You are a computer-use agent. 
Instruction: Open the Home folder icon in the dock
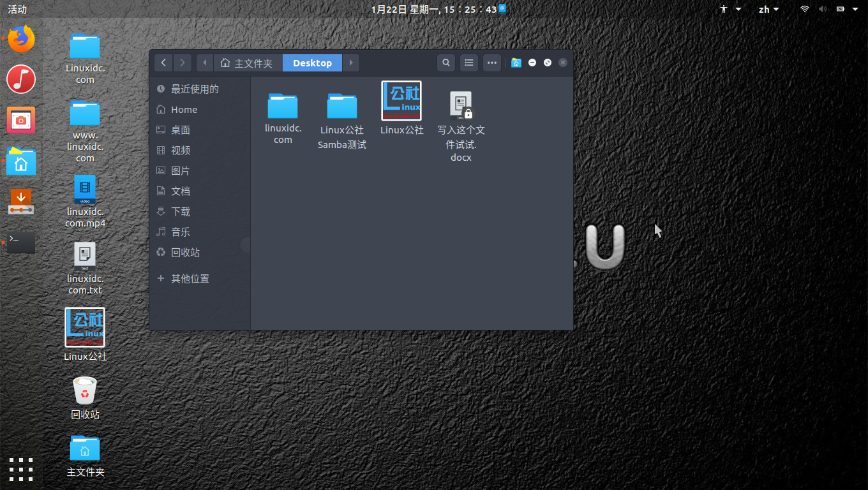click(x=20, y=161)
